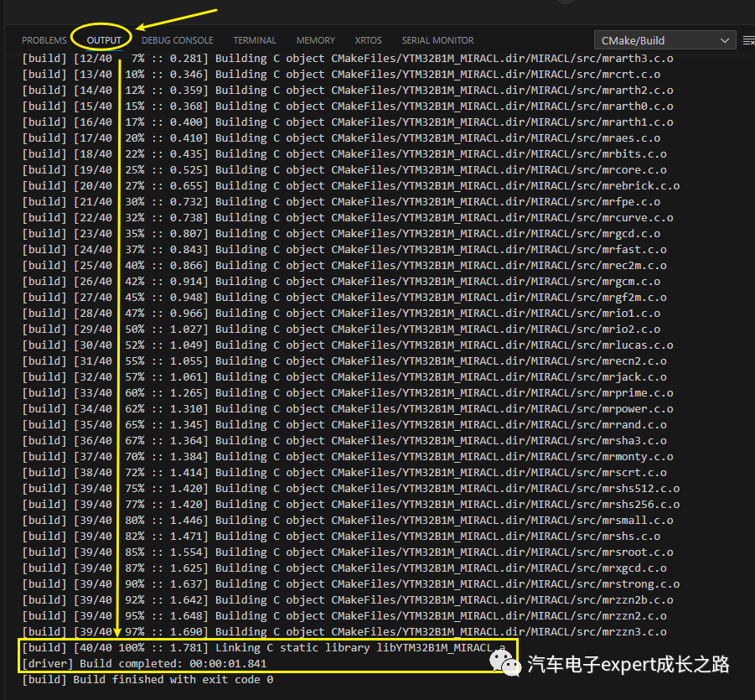Select the mrarth3.c.o build line
Viewport: 755px width, 700px height.
[348, 59]
